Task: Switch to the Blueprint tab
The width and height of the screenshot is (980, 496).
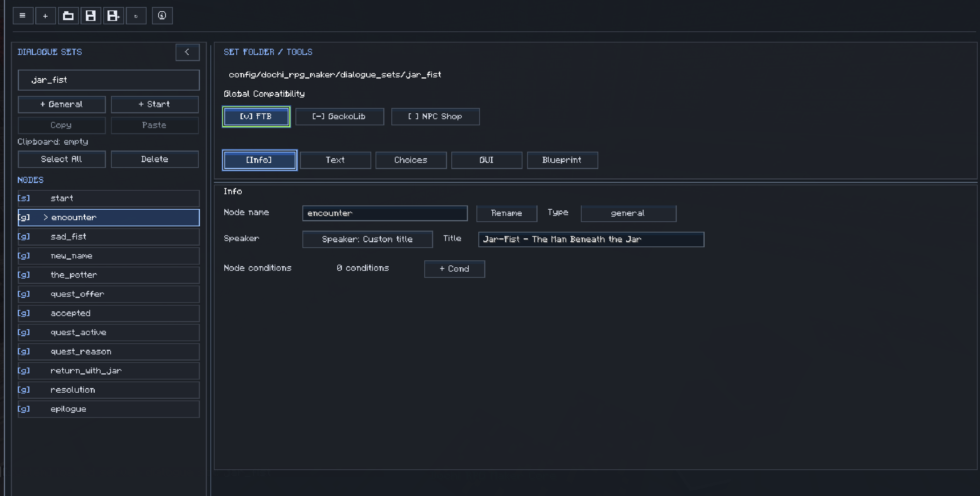Action: point(562,160)
